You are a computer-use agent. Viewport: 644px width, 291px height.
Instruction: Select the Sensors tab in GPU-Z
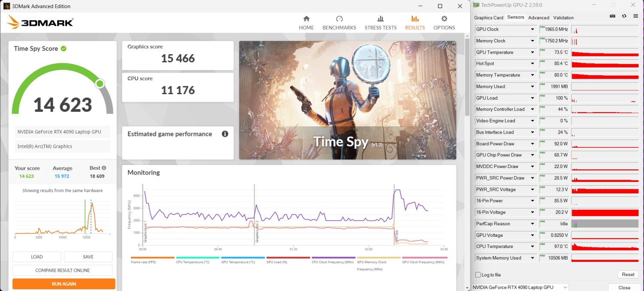point(516,17)
